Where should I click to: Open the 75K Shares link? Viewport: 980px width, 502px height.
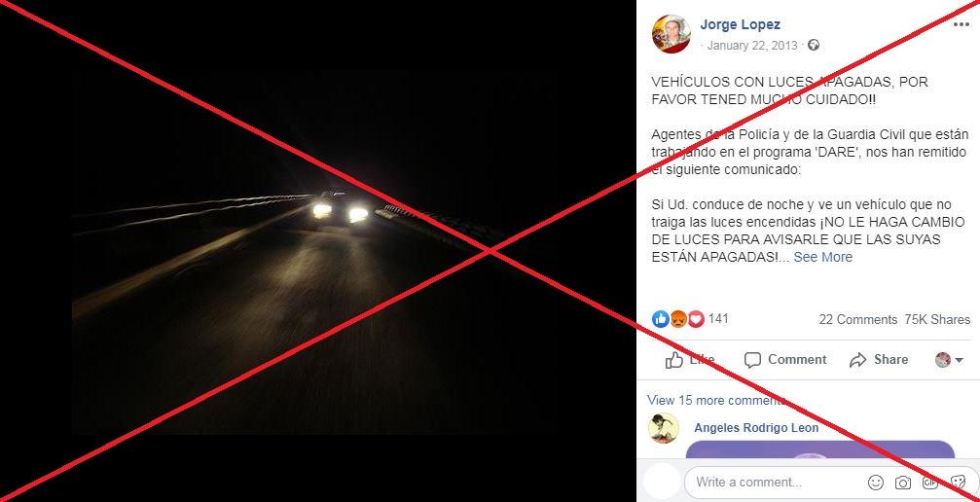(937, 319)
